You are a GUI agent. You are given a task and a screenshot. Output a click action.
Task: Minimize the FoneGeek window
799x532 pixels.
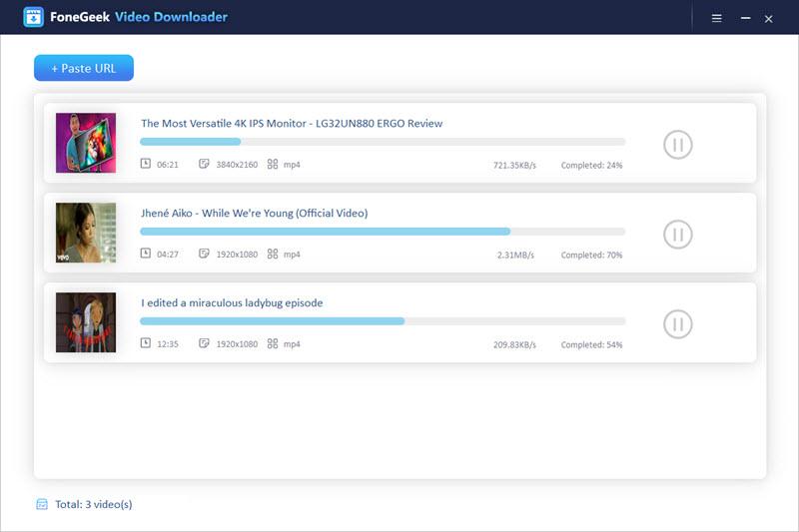(745, 18)
